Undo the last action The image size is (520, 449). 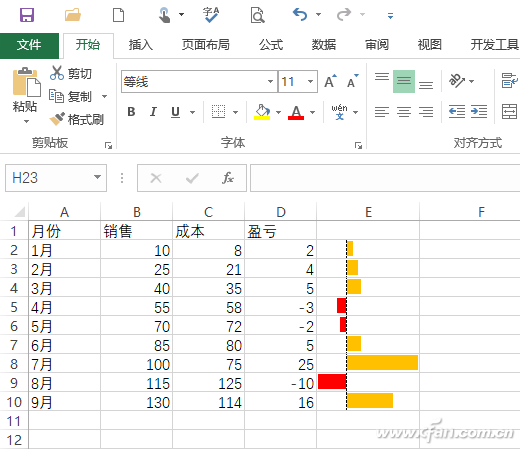300,15
